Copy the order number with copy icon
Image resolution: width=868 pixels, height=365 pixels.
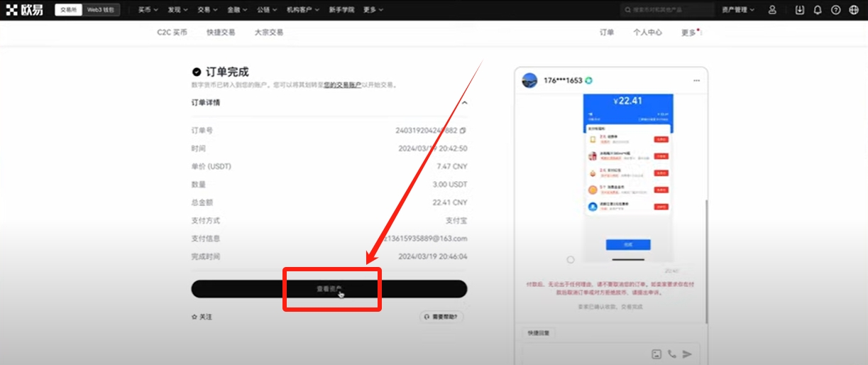coord(463,131)
